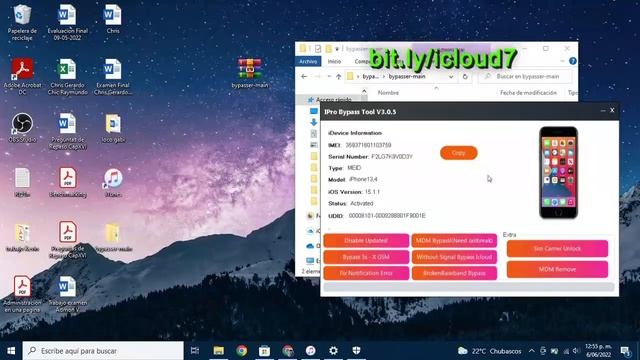Minimize the iPro Bypass Tool window
640x360 pixels.
click(603, 111)
